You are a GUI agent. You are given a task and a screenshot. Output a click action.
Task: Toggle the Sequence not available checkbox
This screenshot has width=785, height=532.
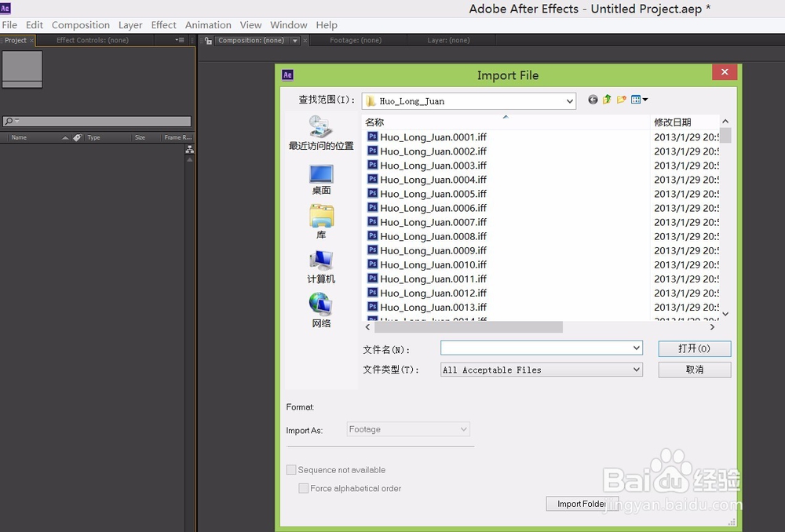pos(291,469)
